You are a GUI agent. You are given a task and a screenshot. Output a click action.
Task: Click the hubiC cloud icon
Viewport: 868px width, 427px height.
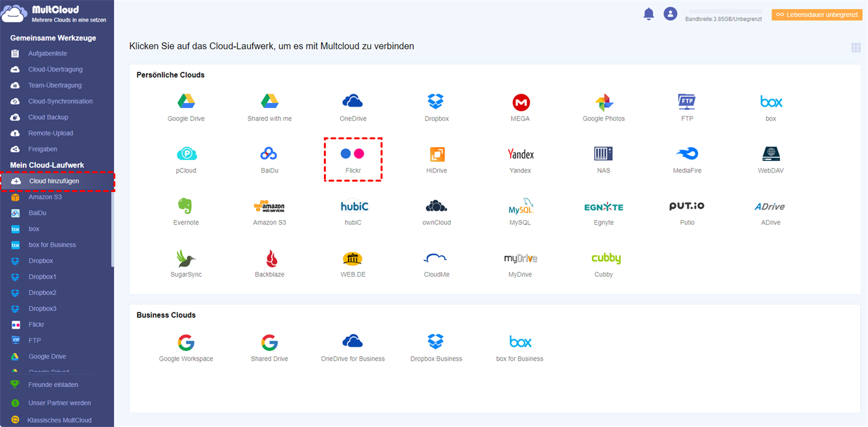click(354, 206)
